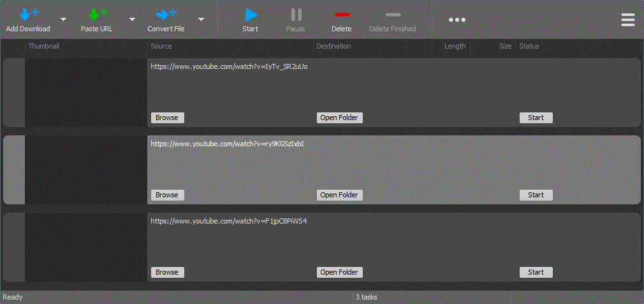Screen dimensions: 644x304
Task: Click Browse in the IyTv_SR2uUo task row
Action: pyautogui.click(x=168, y=118)
